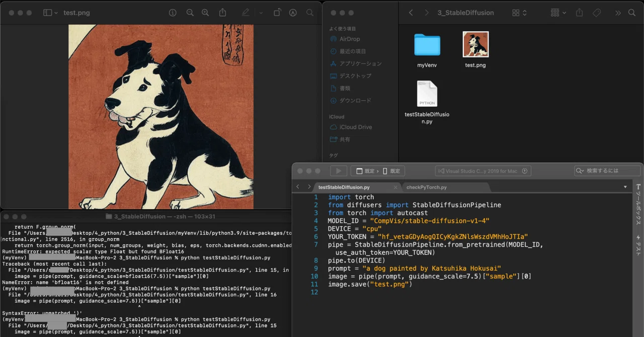Image resolution: width=644 pixels, height=337 pixels.
Task: Click the MODEL_ID string "CompVis/stable-diffusion-v1-4"
Action: coord(430,221)
